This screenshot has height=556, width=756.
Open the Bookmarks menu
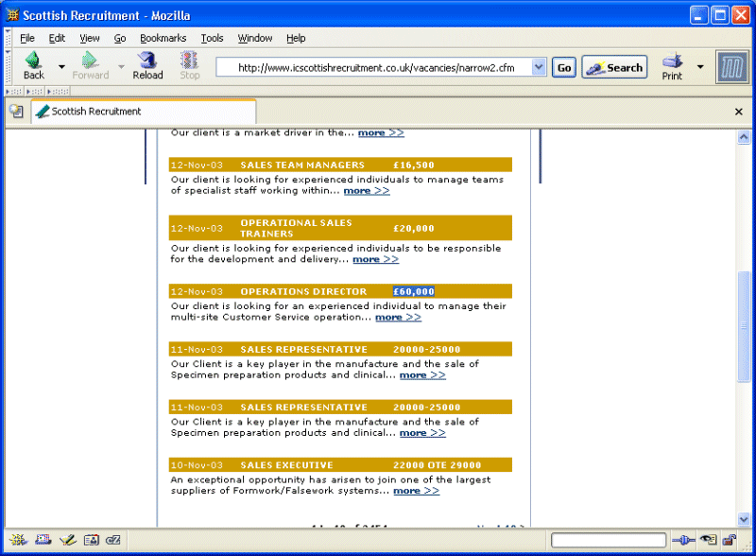[x=163, y=38]
